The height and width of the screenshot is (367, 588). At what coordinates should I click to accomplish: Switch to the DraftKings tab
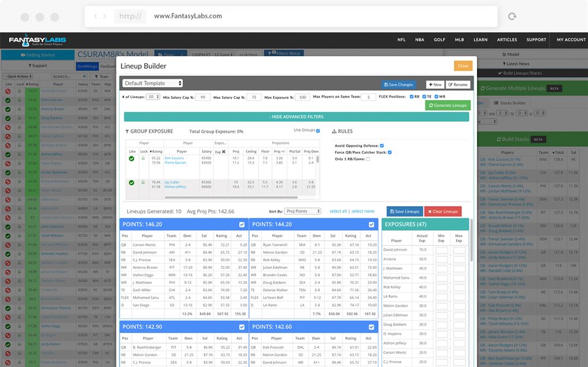click(87, 67)
